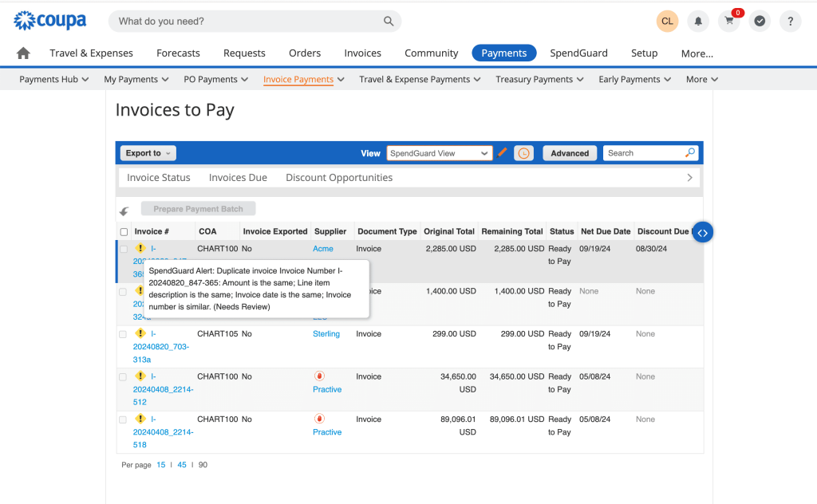Click the Practive supplier risk icon

[x=320, y=376]
